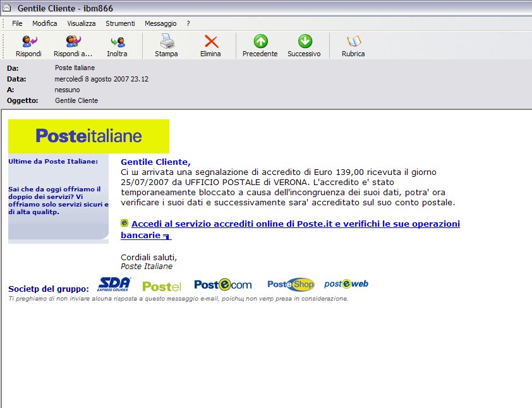
Task: Open the Strumenti menu
Action: pos(120,23)
